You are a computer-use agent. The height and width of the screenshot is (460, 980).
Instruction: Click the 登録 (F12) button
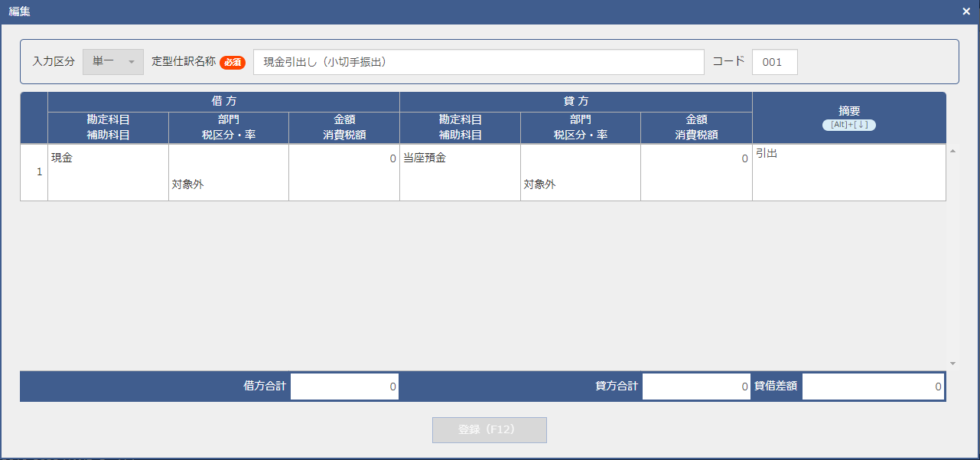coord(490,430)
